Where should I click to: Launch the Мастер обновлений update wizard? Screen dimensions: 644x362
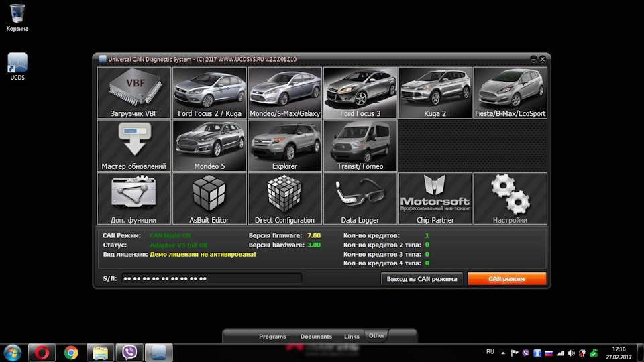click(134, 145)
